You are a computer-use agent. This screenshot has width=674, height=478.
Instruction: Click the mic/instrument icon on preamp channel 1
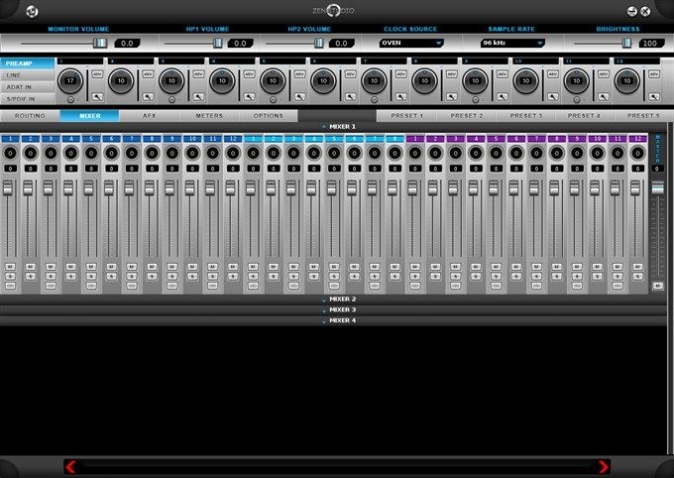pyautogui.click(x=98, y=97)
